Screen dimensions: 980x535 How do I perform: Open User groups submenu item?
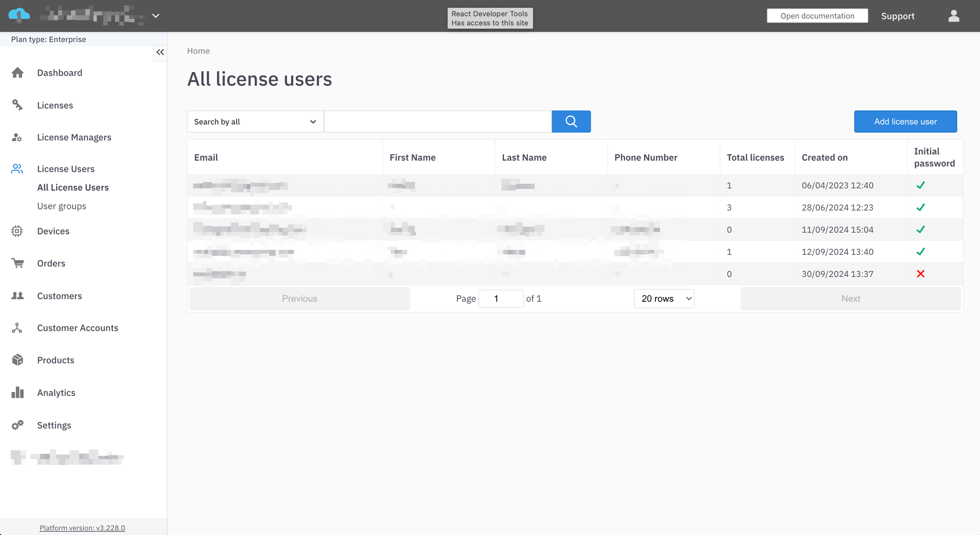tap(62, 206)
